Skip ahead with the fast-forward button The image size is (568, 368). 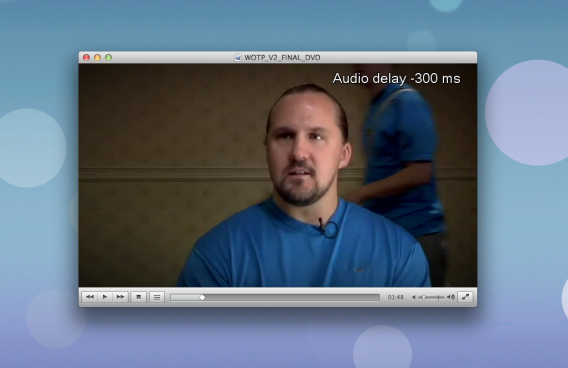(120, 297)
